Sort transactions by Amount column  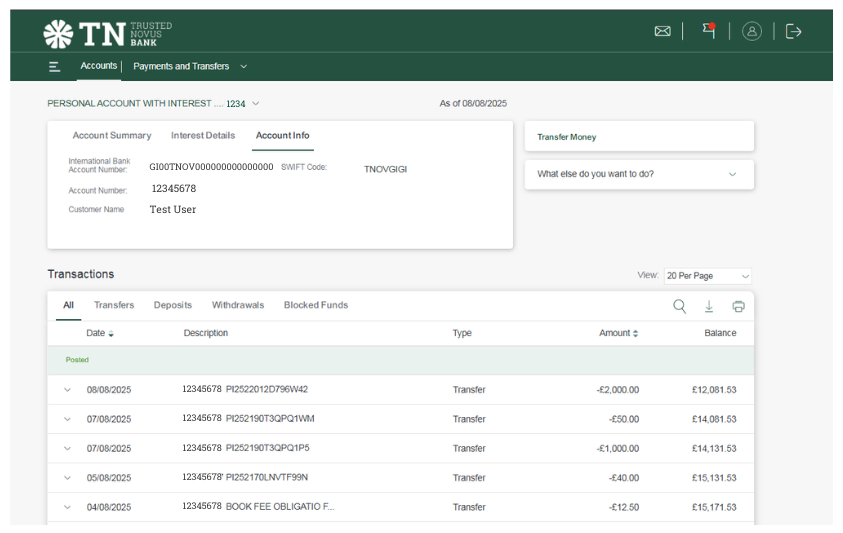(x=619, y=333)
